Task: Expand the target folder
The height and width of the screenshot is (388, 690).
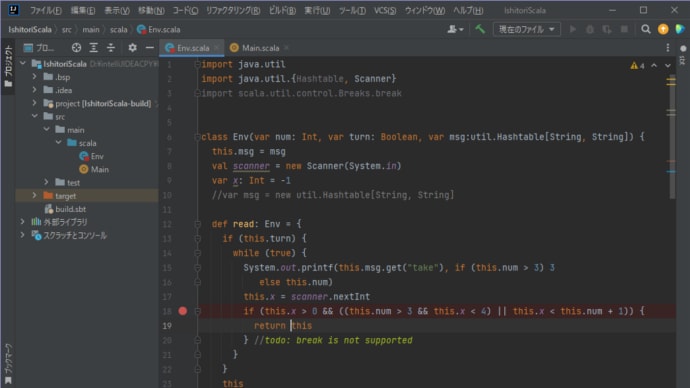Action: point(35,195)
